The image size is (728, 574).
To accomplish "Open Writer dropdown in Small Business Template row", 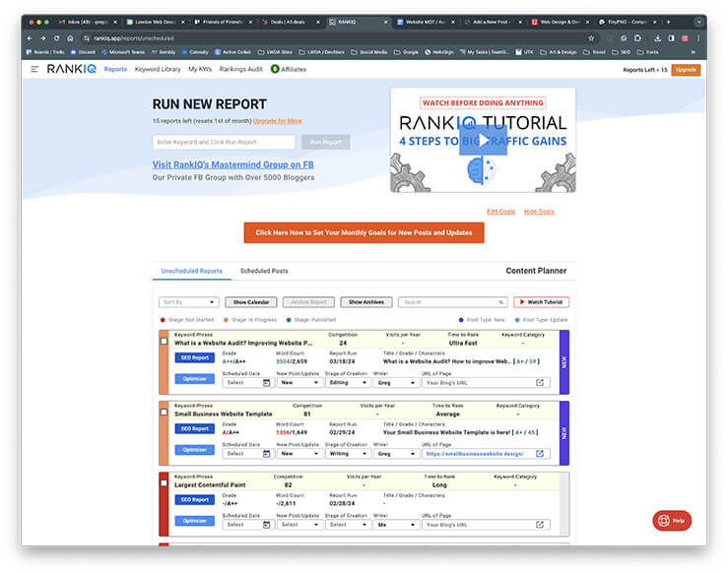I will point(396,454).
